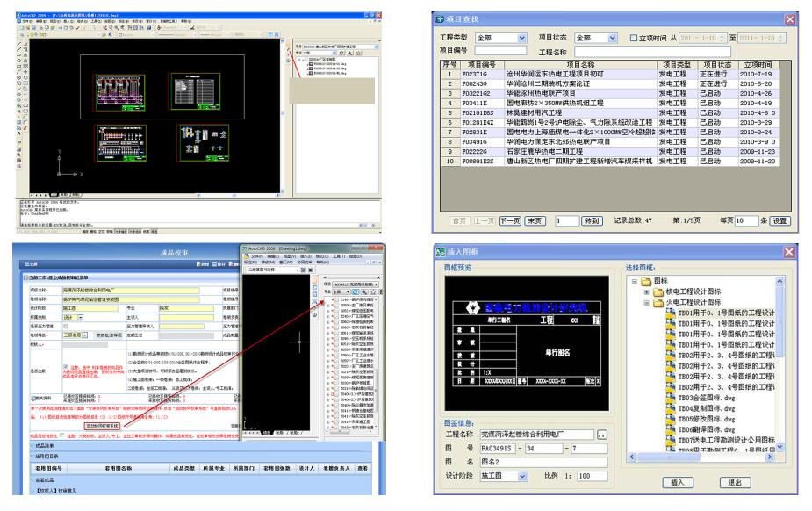812x511 pixels.
Task: Open the 工程类型 dropdown
Action: click(521, 38)
